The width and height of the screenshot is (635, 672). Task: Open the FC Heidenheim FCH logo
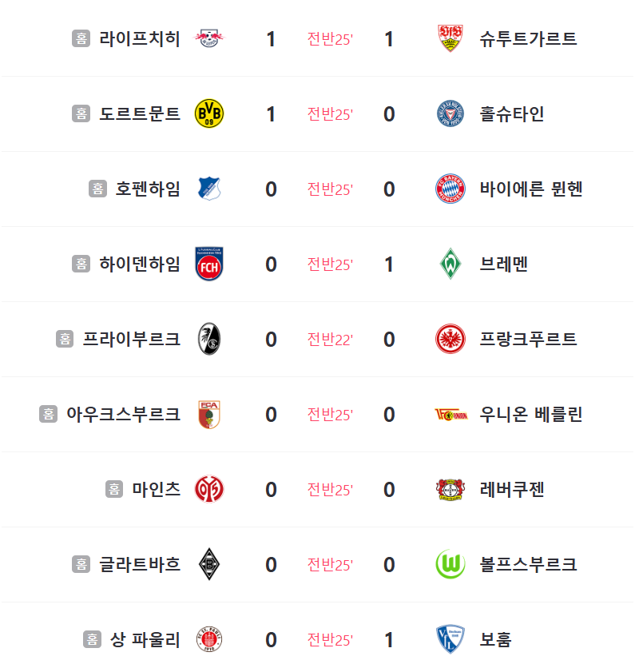coord(209,264)
